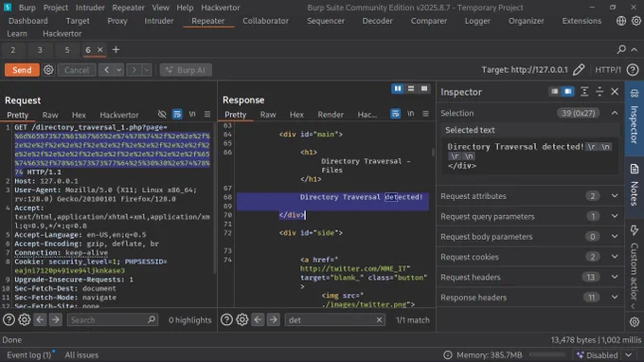The image size is (644, 362).
Task: Open Burp settings gear at top right
Action: coord(636,21)
